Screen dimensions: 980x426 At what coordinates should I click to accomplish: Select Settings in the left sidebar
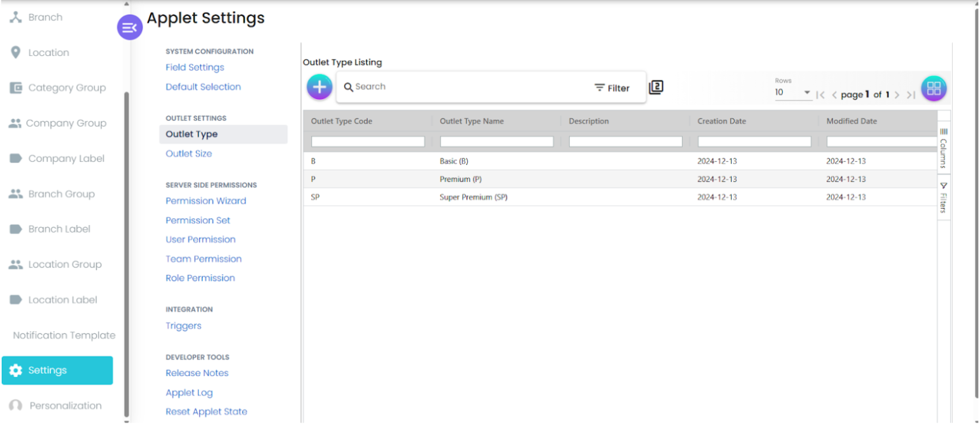57,370
